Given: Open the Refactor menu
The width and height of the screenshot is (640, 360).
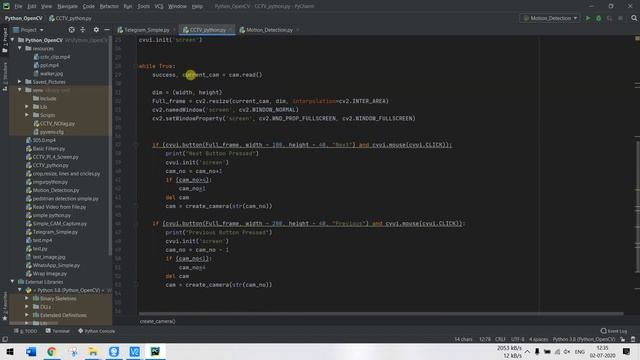Looking at the screenshot, I should [x=109, y=7].
